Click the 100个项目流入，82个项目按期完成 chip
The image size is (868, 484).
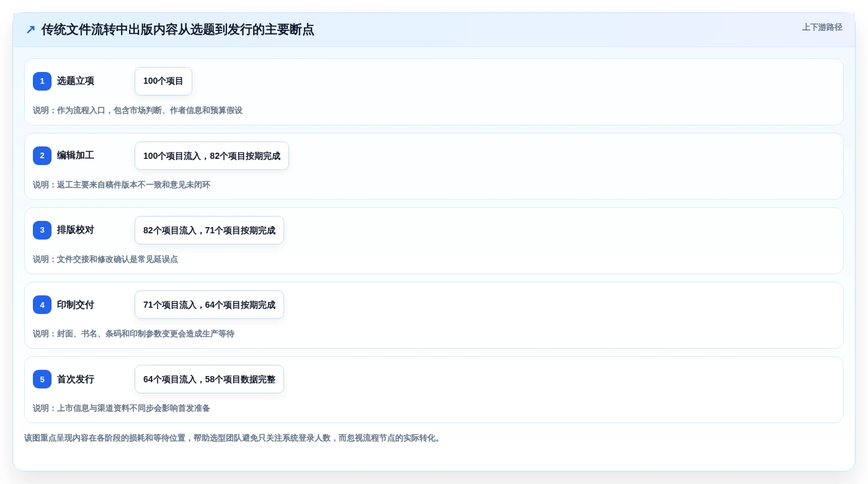click(212, 156)
